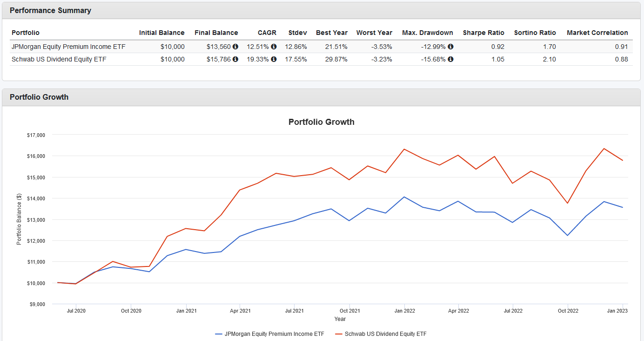
Task: Click the 21.51% best year value
Action: pos(336,47)
